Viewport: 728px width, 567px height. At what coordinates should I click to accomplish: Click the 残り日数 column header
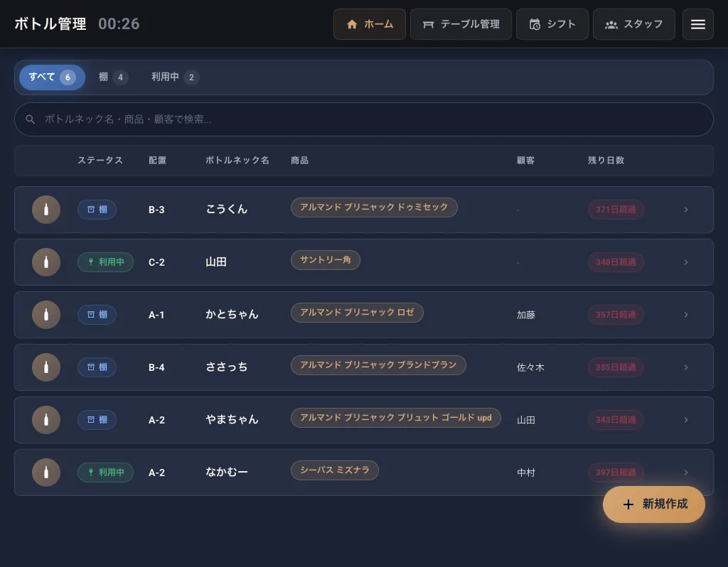click(606, 161)
